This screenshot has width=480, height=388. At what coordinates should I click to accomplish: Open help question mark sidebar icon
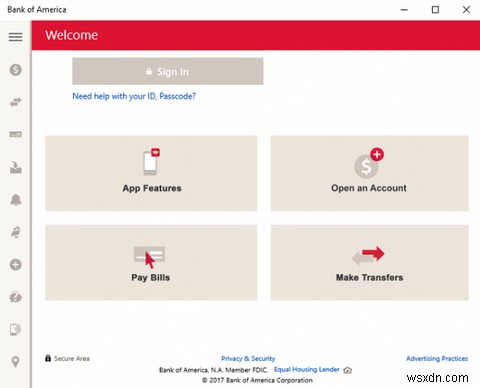pos(15,297)
